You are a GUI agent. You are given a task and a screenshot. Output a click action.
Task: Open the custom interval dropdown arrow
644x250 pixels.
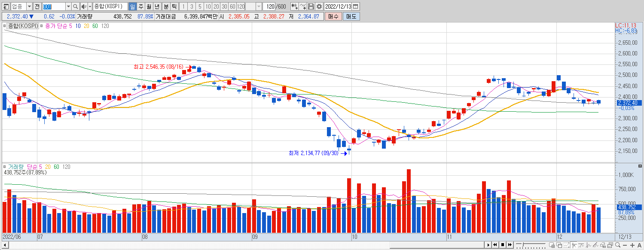[x=259, y=6]
